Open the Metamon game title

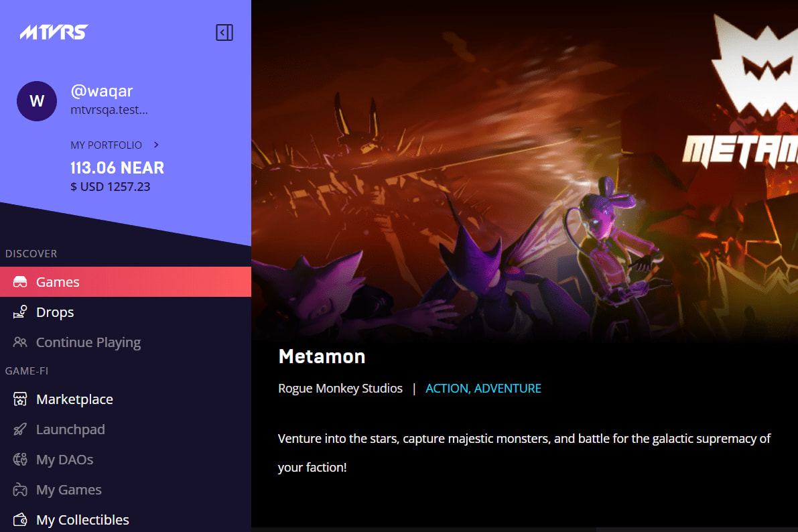(322, 356)
